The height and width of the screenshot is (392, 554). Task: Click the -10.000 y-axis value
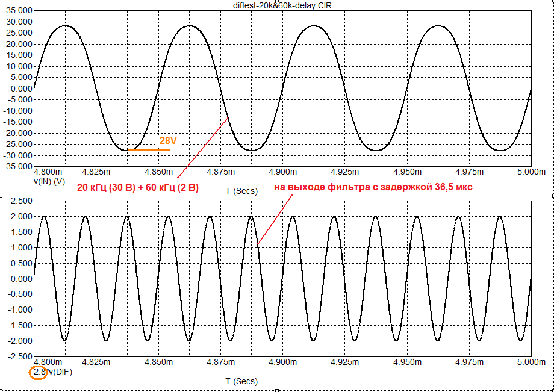(17, 111)
